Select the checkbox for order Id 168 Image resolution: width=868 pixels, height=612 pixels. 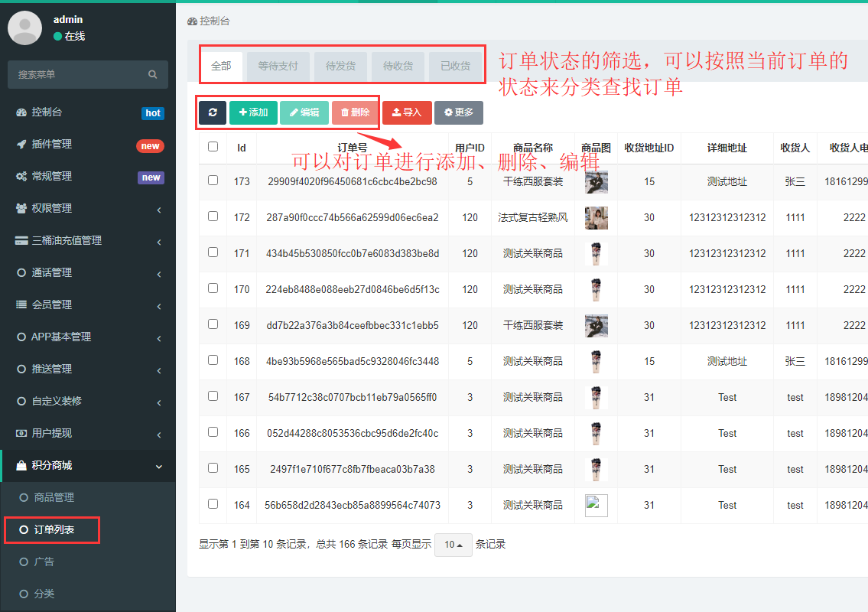[213, 360]
